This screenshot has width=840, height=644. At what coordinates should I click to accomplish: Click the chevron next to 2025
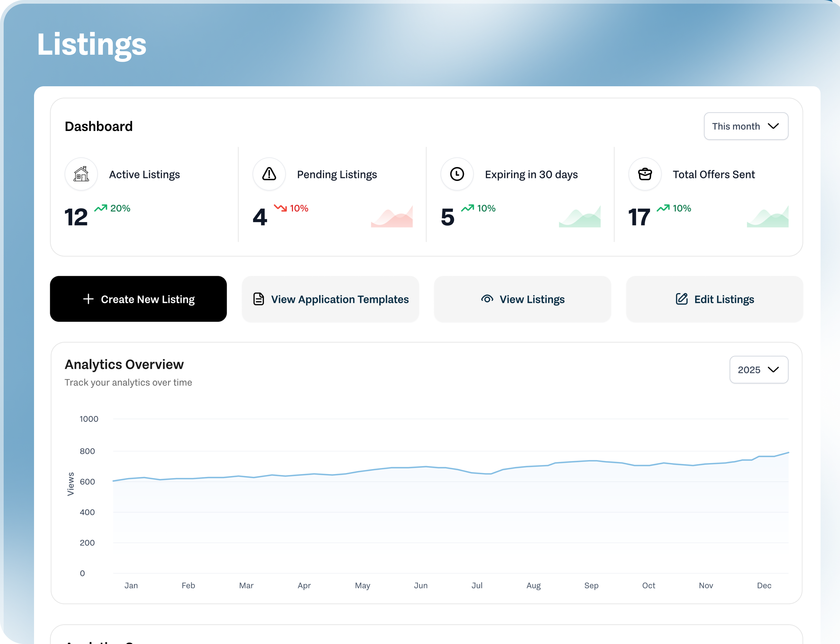[773, 369]
